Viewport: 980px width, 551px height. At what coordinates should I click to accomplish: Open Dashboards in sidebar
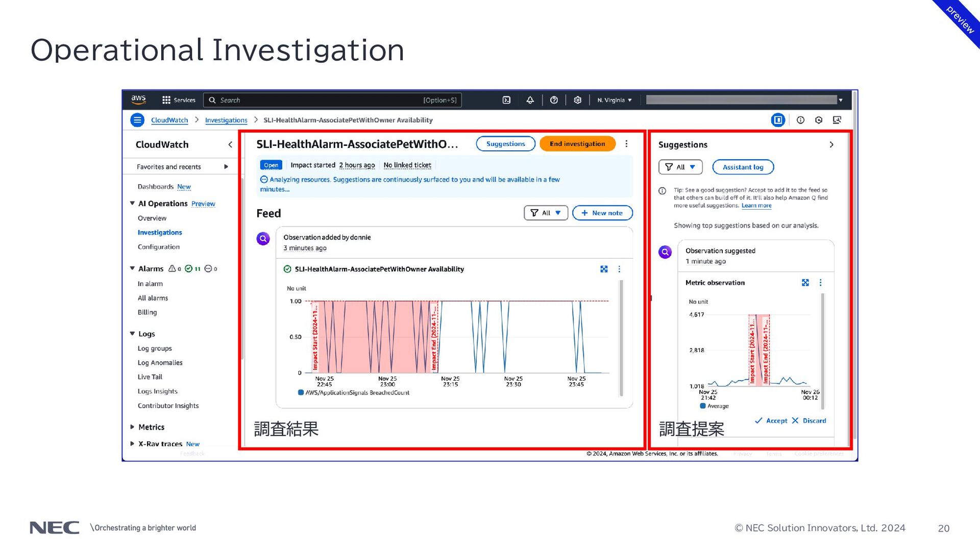point(156,187)
